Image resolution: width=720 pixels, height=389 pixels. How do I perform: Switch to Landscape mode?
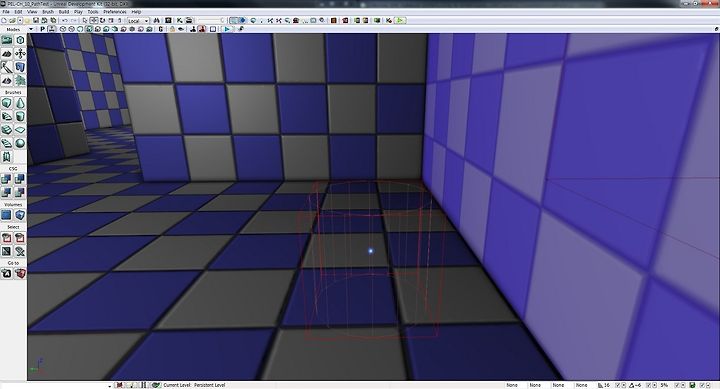pyautogui.click(x=6, y=81)
